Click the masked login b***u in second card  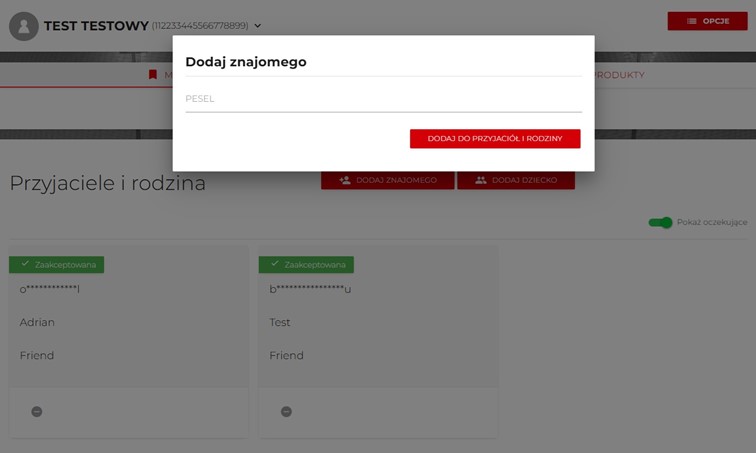click(310, 290)
